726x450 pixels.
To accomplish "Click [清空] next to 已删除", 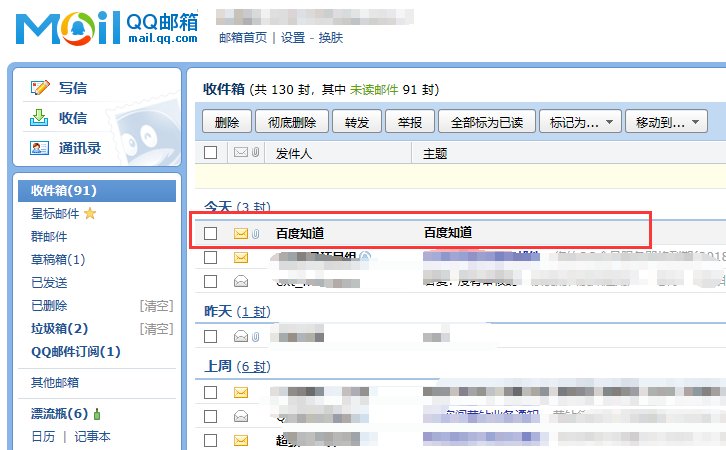I will tap(156, 306).
